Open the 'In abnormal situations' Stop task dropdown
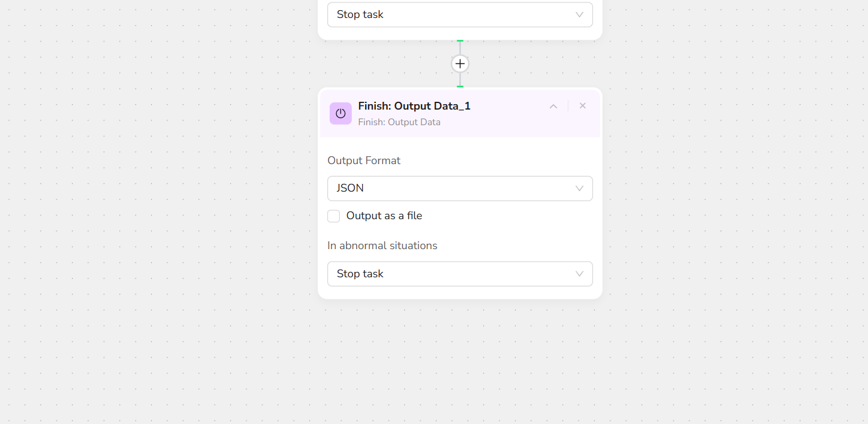This screenshot has width=868, height=424. [x=450, y=274]
